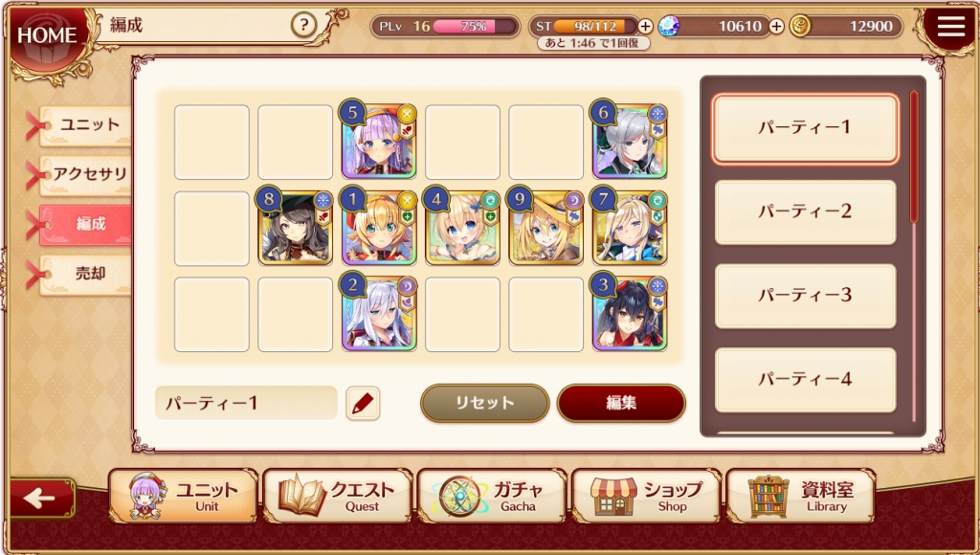The height and width of the screenshot is (555, 980).
Task: Tap the plus icon next to stamina
Action: click(x=646, y=26)
